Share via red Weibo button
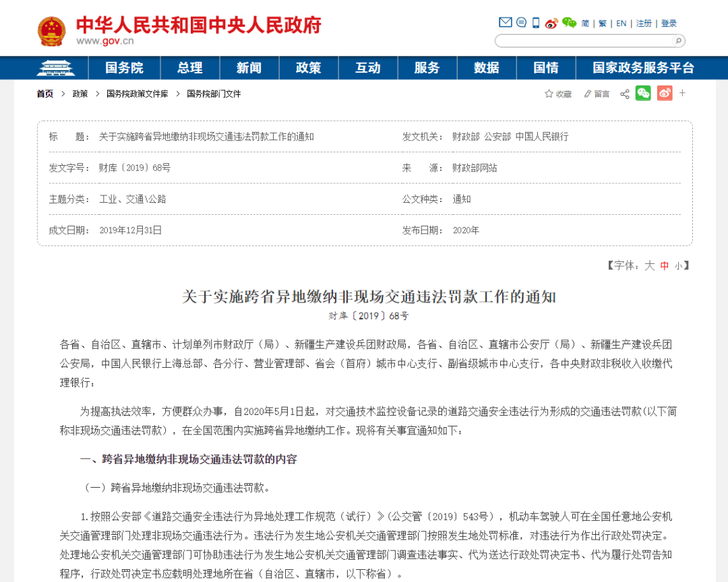 (x=665, y=93)
